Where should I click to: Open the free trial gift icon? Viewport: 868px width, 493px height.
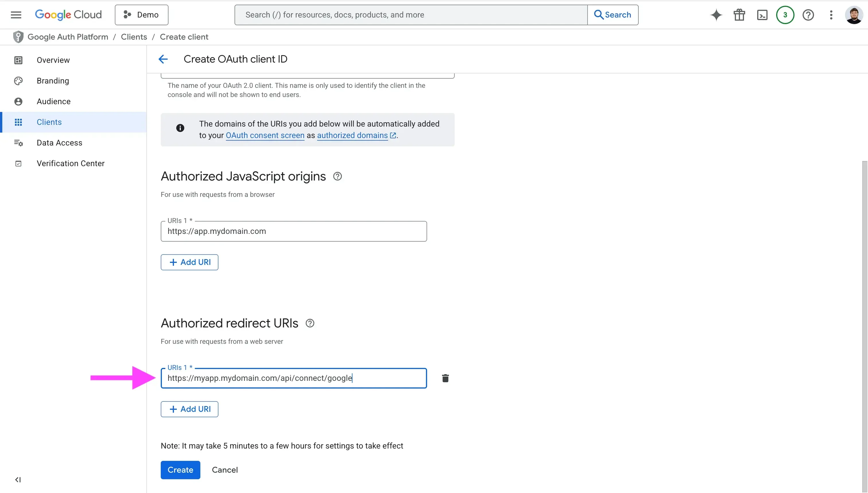coord(739,15)
